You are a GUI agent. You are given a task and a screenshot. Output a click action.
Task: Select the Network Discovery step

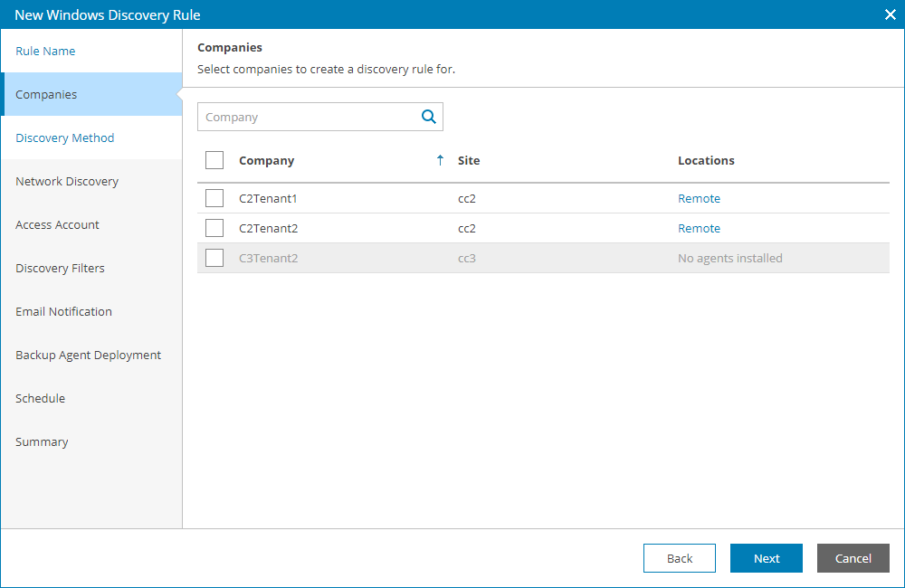(67, 181)
